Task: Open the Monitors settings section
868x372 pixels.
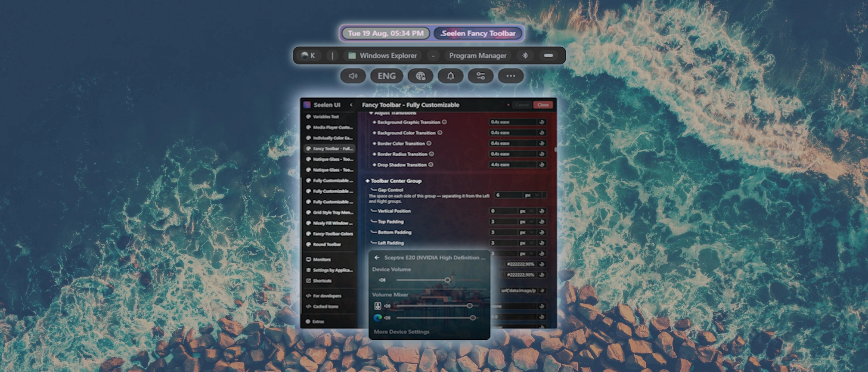Action: 329,260
